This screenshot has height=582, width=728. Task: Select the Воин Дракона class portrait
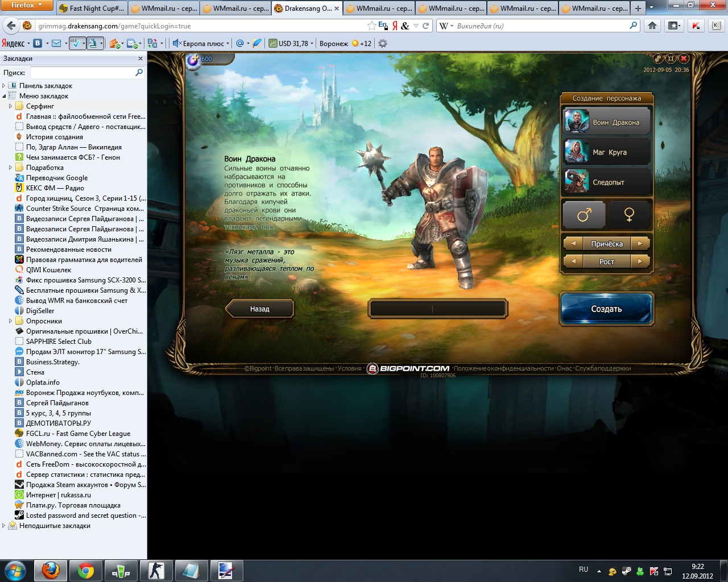577,122
